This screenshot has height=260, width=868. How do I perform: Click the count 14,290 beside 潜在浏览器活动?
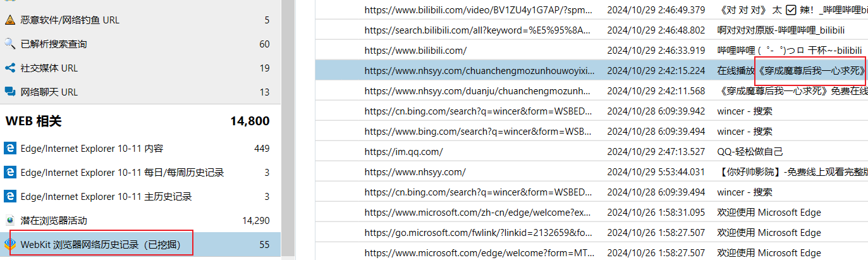(256, 220)
